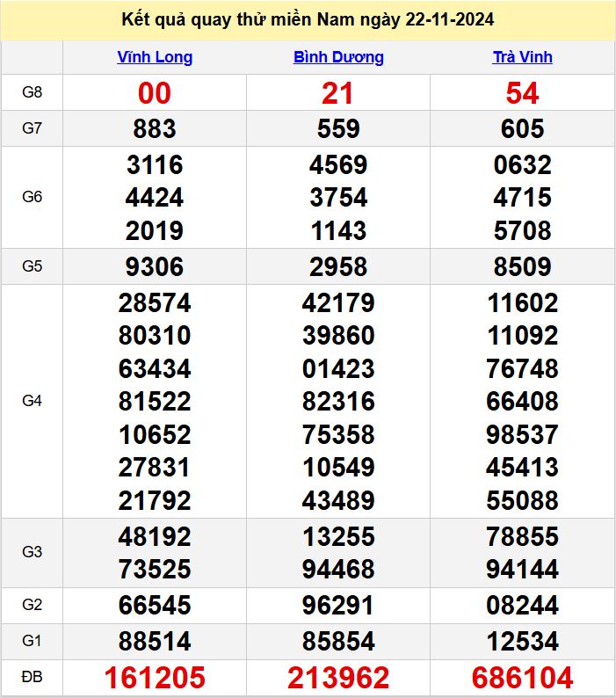Click G4 number 28574
This screenshot has height=698, width=616.
pos(155,302)
